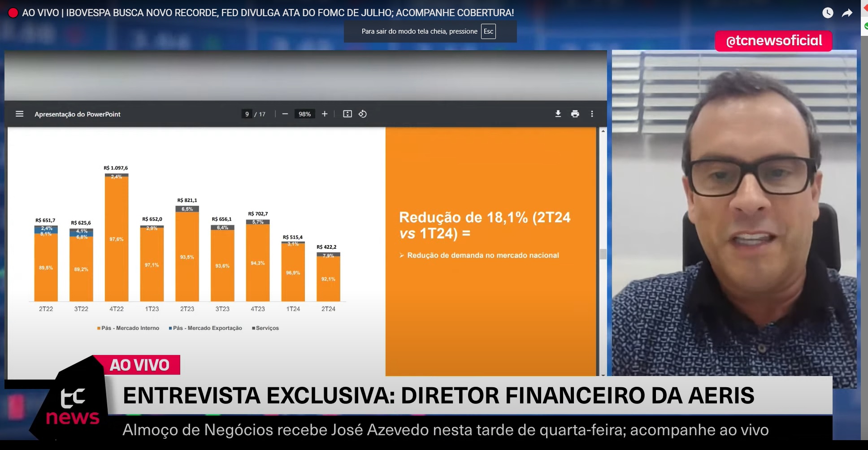Click the @tcnewsoficial badge
Image resolution: width=868 pixels, height=450 pixels.
pos(773,41)
